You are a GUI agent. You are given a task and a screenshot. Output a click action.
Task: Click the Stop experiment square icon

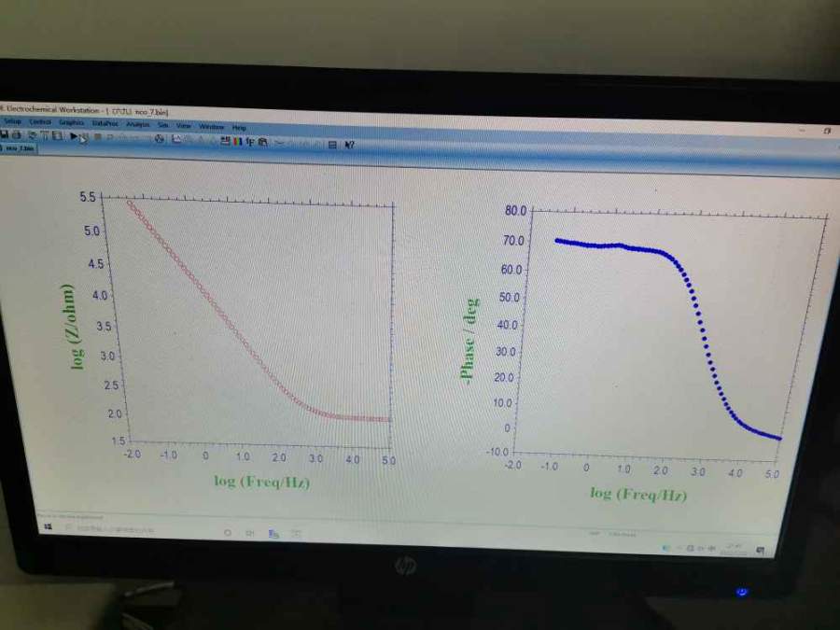click(x=97, y=137)
